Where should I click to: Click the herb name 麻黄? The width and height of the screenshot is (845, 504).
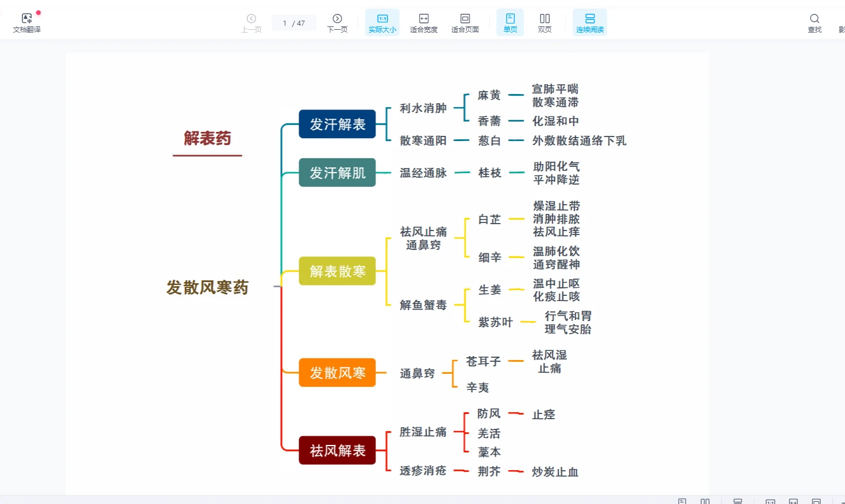pos(489,95)
